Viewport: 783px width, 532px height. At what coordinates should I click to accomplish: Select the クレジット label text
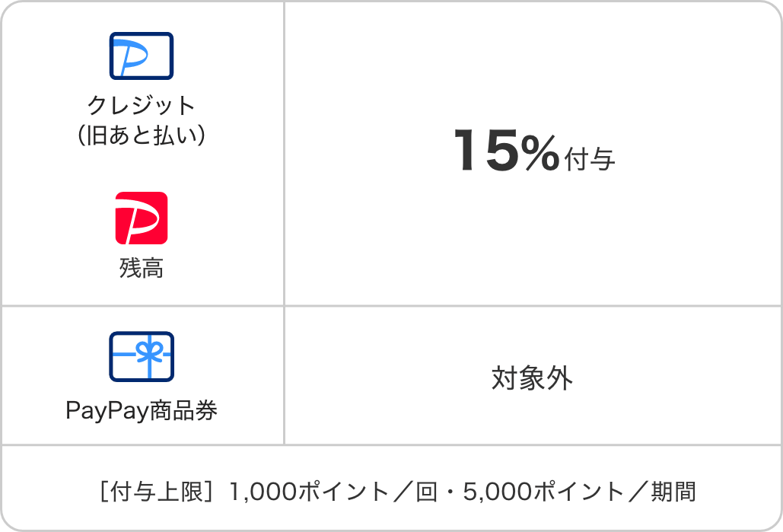pos(142,105)
